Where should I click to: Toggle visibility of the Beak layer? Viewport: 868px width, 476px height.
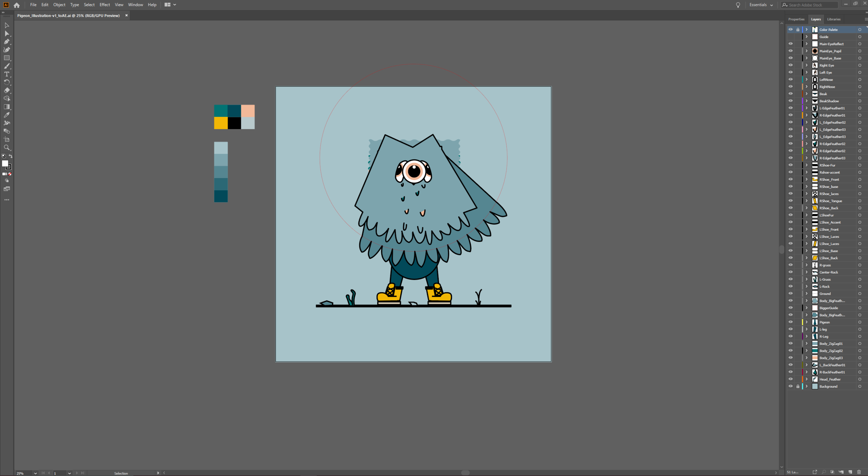tap(791, 94)
